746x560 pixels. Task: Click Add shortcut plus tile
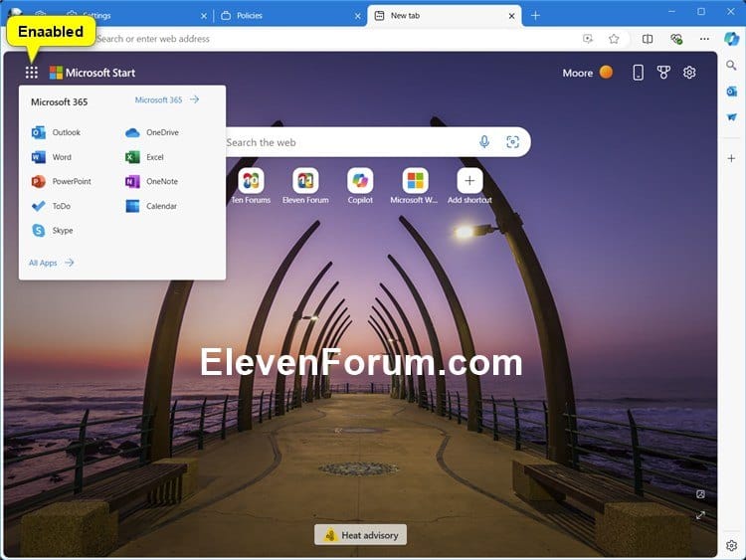click(x=469, y=186)
